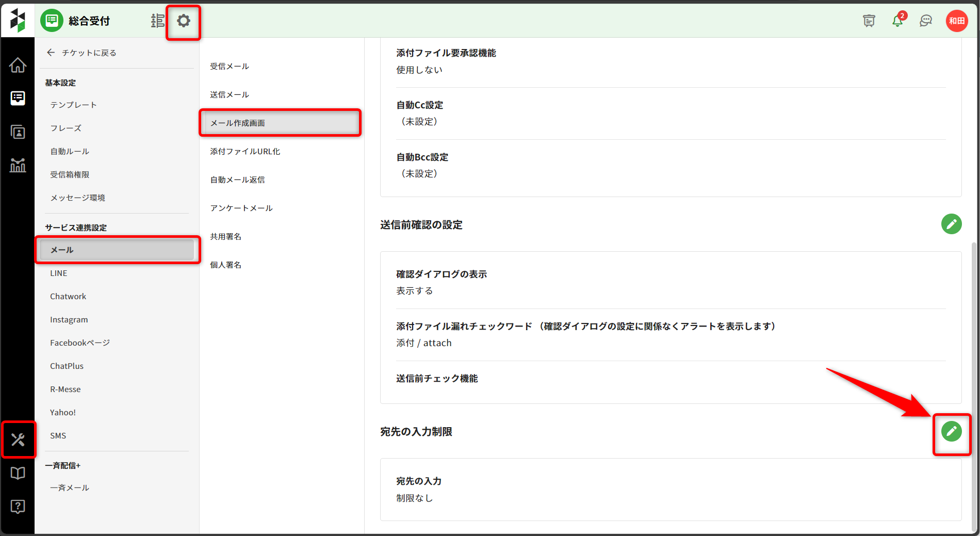Open the chat bubbles icon in header
Viewport: 980px width, 536px height.
point(926,21)
